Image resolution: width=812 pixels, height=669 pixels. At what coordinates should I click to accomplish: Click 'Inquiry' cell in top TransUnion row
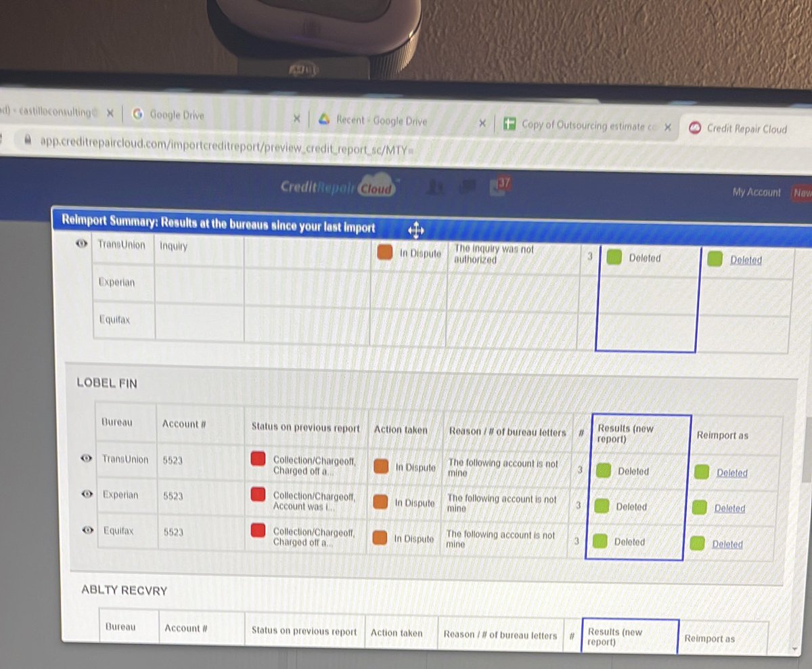coord(174,246)
